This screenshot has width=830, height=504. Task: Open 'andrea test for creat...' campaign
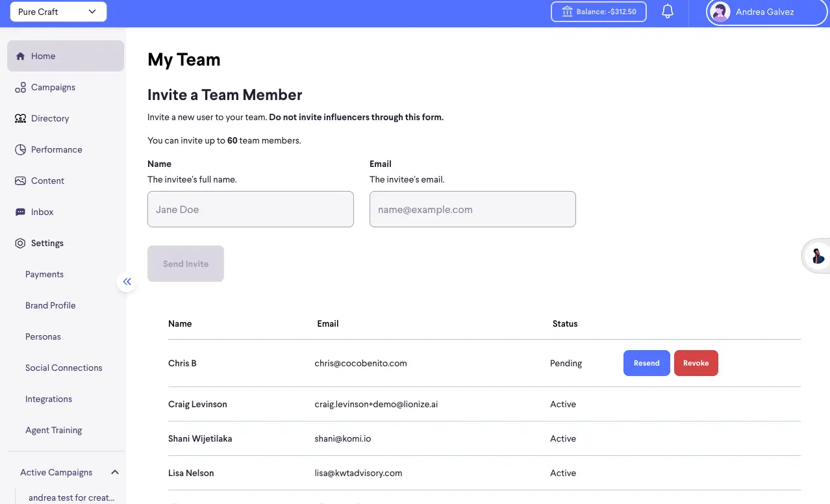71,498
